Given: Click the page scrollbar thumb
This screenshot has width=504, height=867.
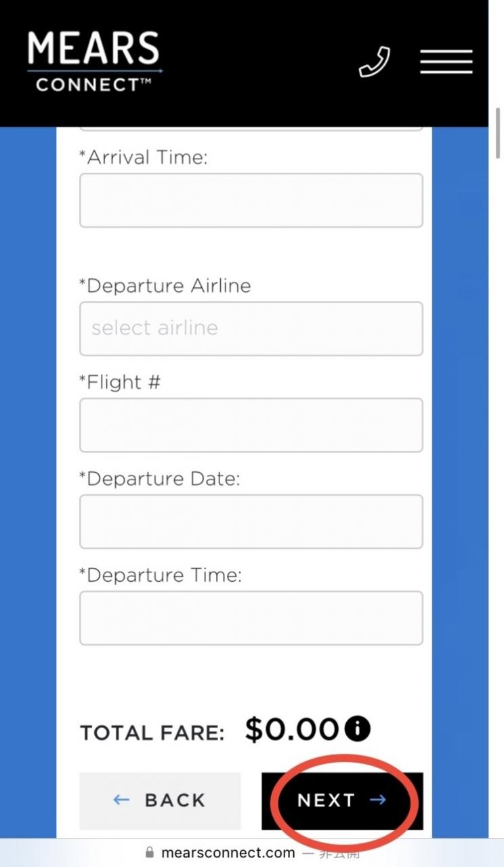Looking at the screenshot, I should tap(499, 132).
